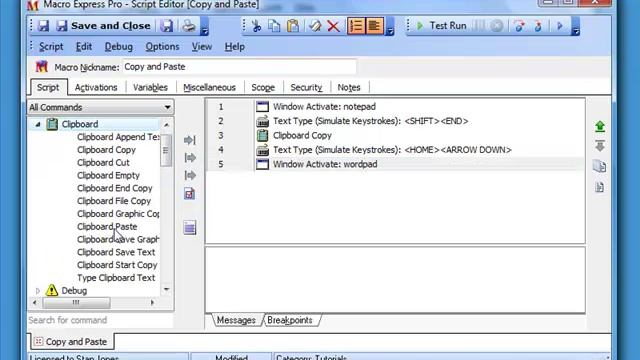Click the Cut scissors icon
This screenshot has width=640, height=360.
(256, 26)
